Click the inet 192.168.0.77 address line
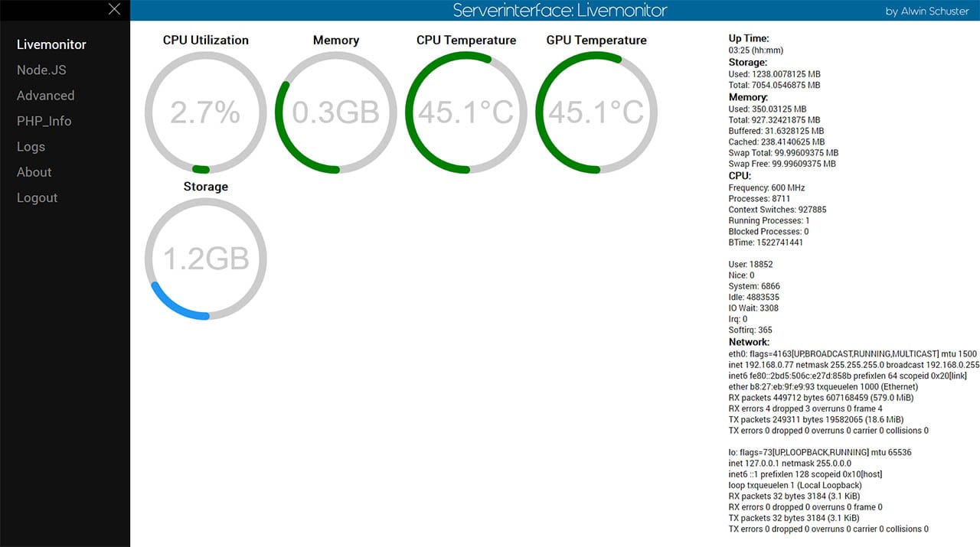Image resolution: width=980 pixels, height=547 pixels. [x=854, y=365]
